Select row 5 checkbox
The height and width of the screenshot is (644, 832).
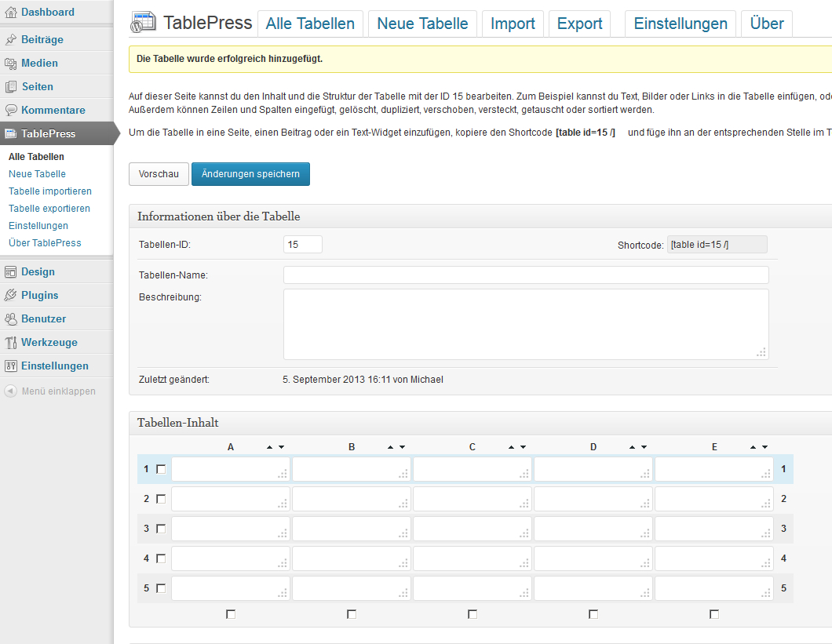point(162,588)
